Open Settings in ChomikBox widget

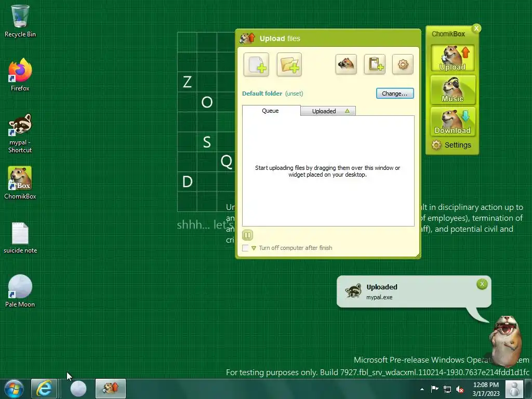[x=451, y=145]
